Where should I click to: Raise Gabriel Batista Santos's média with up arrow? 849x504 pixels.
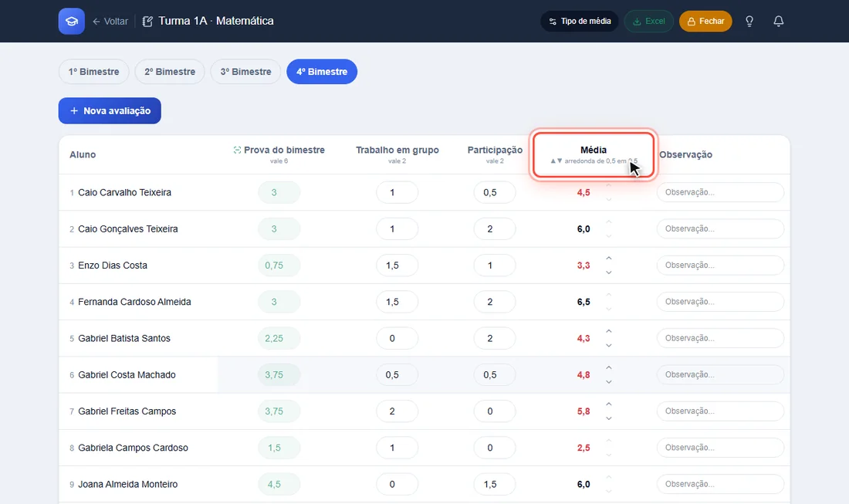point(609,331)
